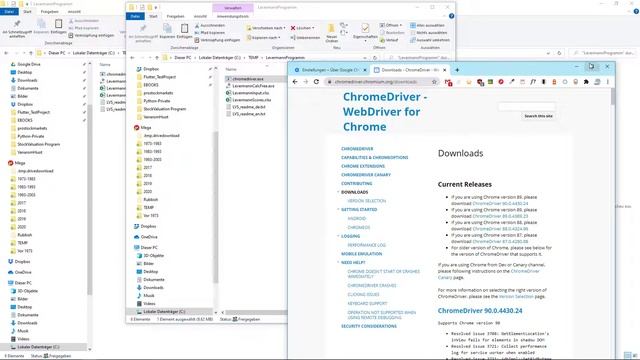Click Einfügen icon in back Explorer ribbon

58,27
